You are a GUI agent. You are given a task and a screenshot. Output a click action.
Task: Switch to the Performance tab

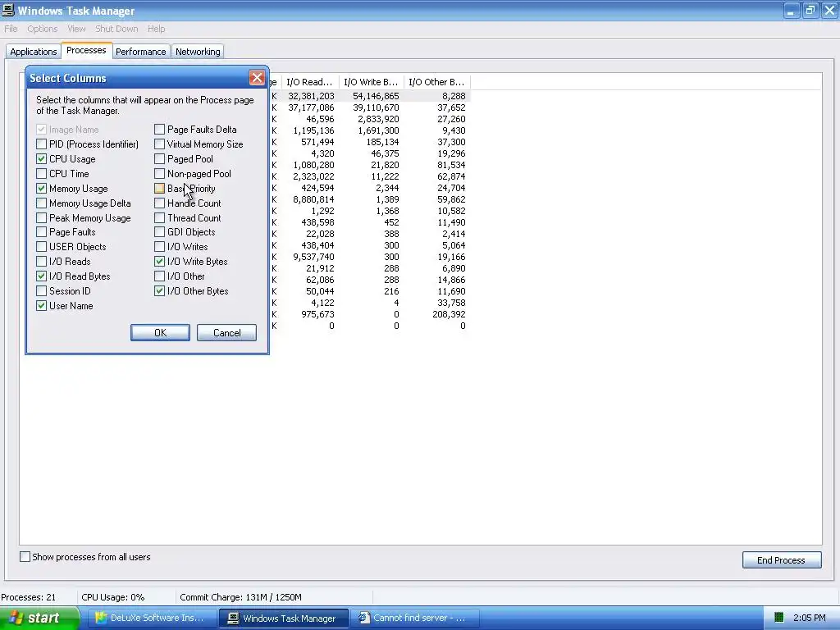click(x=141, y=52)
